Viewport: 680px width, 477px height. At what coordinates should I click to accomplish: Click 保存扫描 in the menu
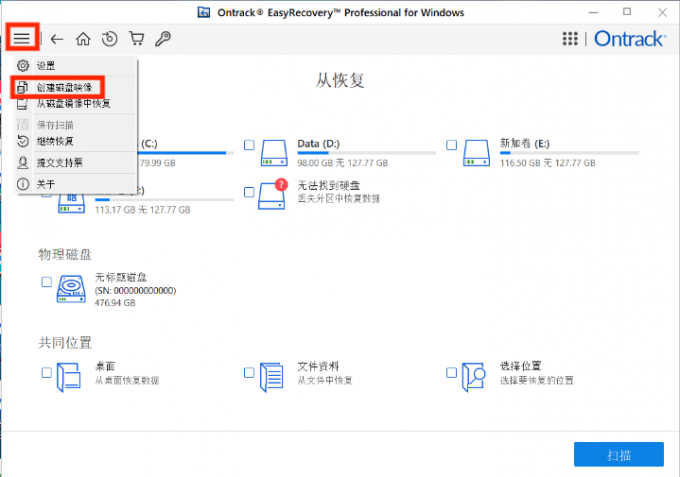tap(76, 125)
